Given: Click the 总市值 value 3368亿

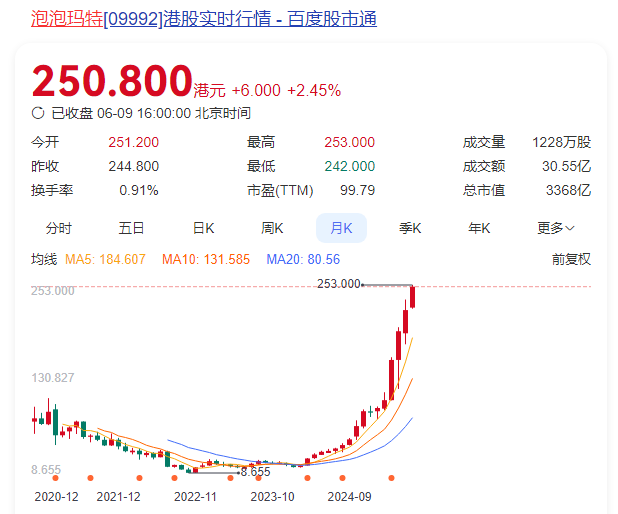Looking at the screenshot, I should 568,190.
